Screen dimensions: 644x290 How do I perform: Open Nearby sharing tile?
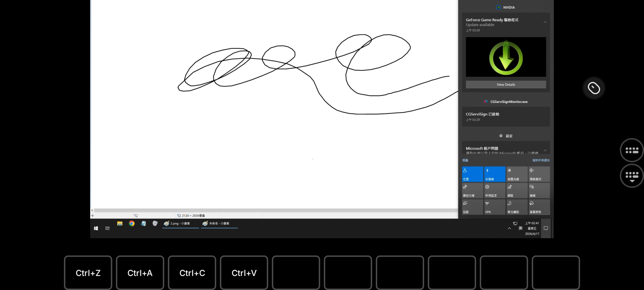pyautogui.click(x=472, y=191)
